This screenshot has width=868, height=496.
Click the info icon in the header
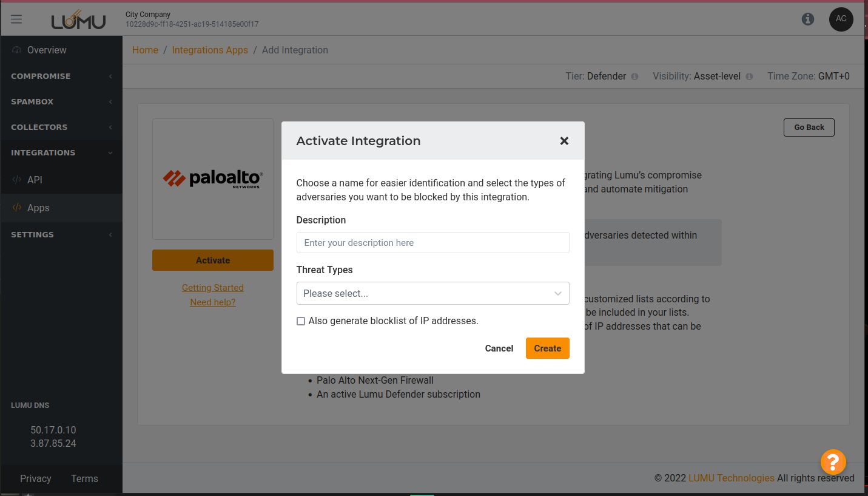pyautogui.click(x=808, y=19)
